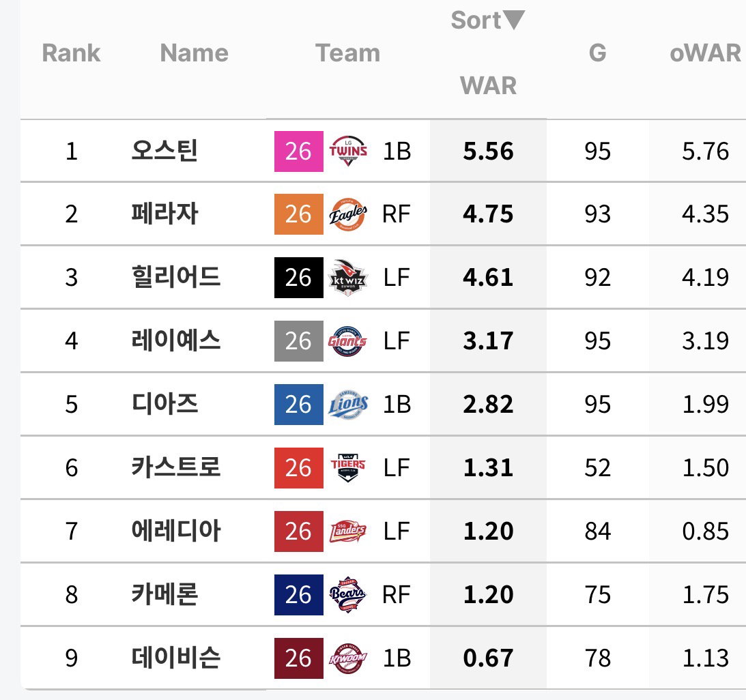The height and width of the screenshot is (700, 746).
Task: Click the LG Twins team logo
Action: pyautogui.click(x=348, y=151)
